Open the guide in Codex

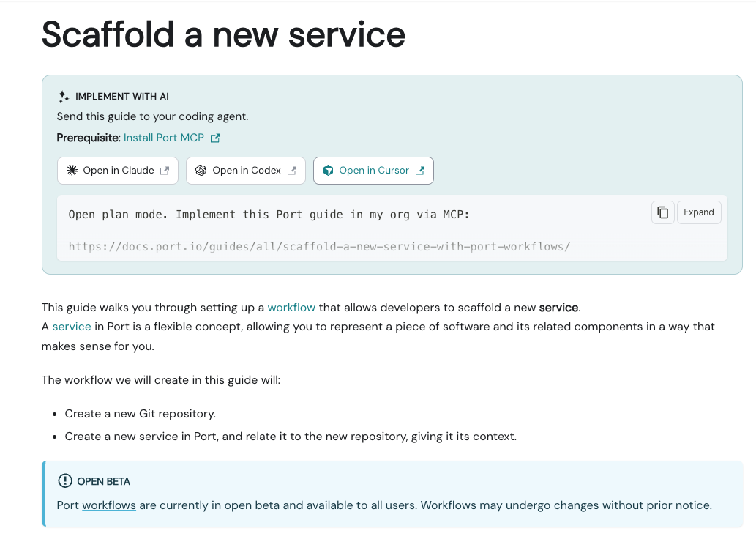pos(246,171)
